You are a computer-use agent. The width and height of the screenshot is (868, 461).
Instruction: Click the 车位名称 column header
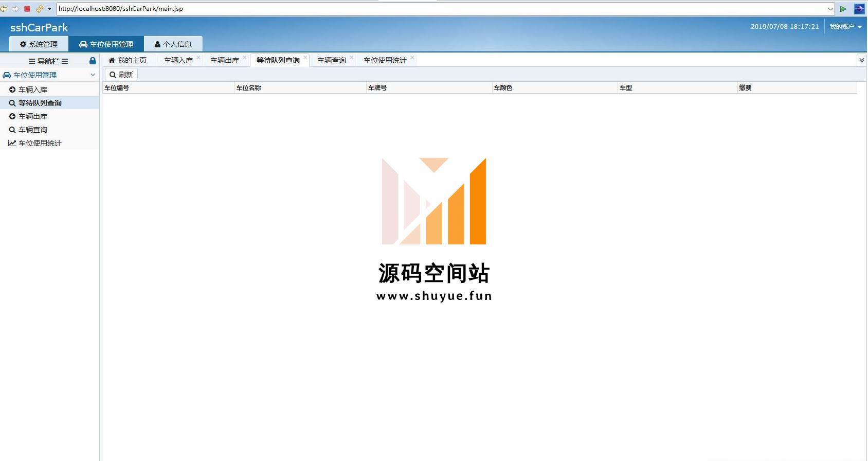pyautogui.click(x=300, y=88)
